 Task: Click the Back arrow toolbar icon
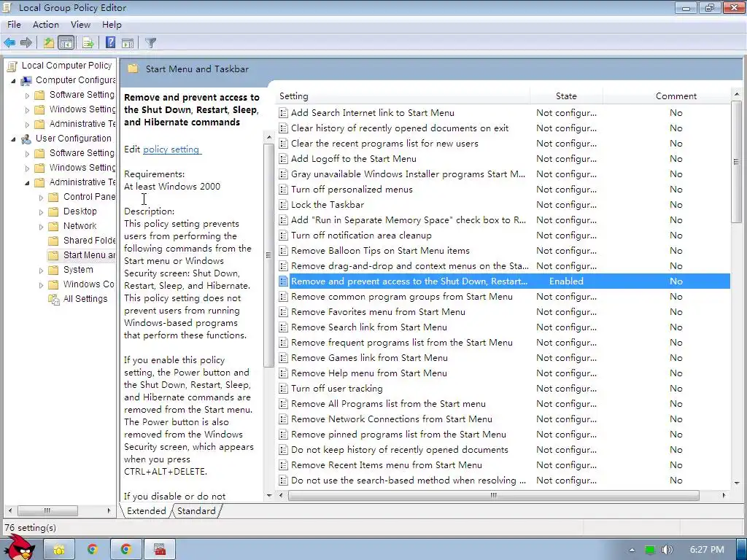[x=9, y=43]
